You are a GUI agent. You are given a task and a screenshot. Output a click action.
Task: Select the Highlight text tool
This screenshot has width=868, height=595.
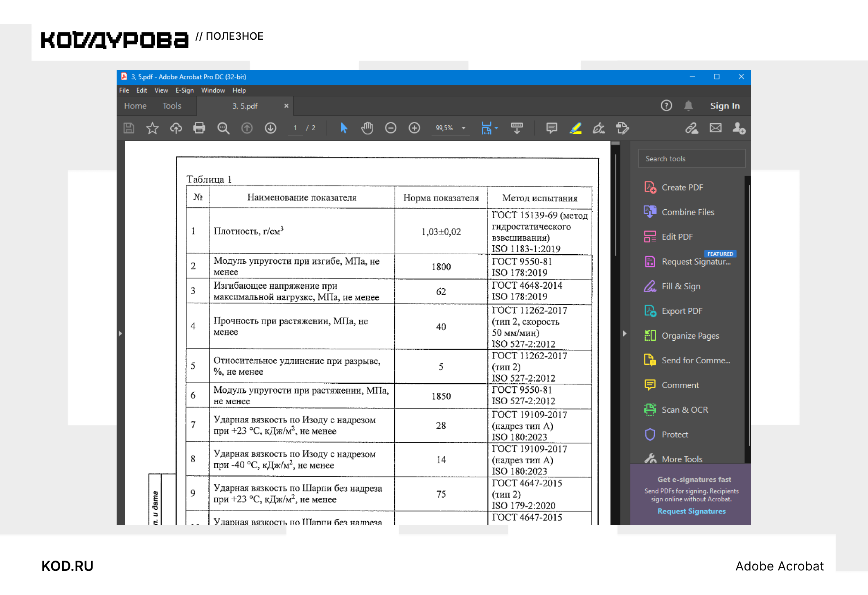point(575,128)
